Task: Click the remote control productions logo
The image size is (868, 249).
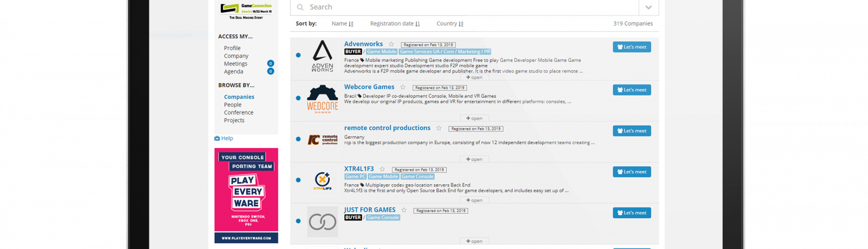Action: [x=322, y=140]
